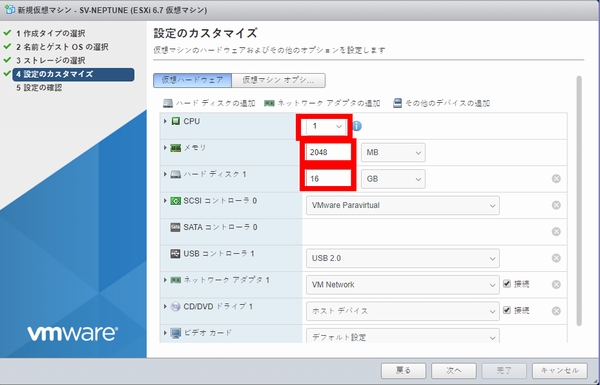Click the new VM icon in title bar
The width and height of the screenshot is (600, 385).
point(10,10)
